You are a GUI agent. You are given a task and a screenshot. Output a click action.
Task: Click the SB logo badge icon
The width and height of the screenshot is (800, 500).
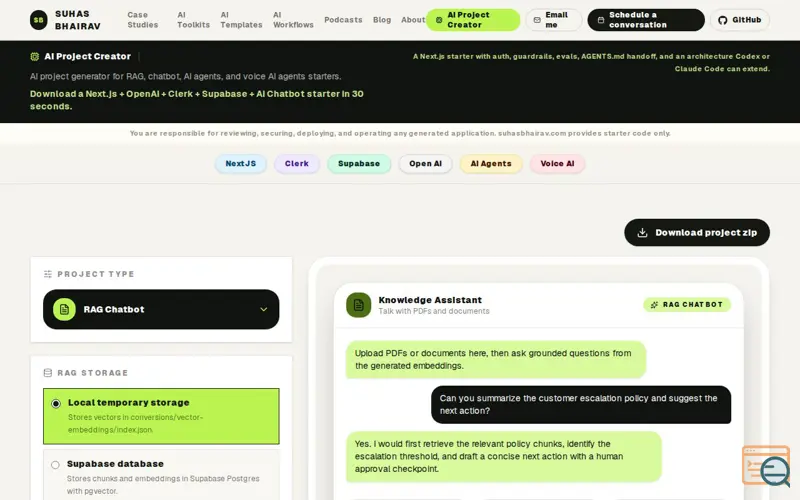point(38,20)
